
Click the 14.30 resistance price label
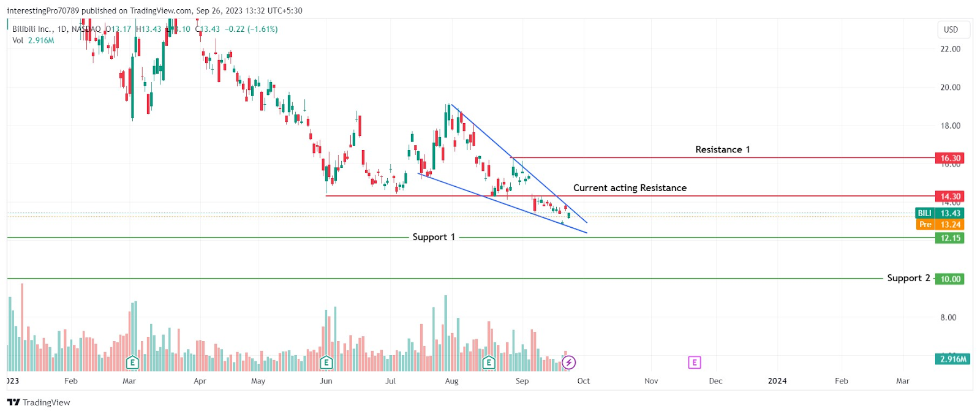pos(950,197)
